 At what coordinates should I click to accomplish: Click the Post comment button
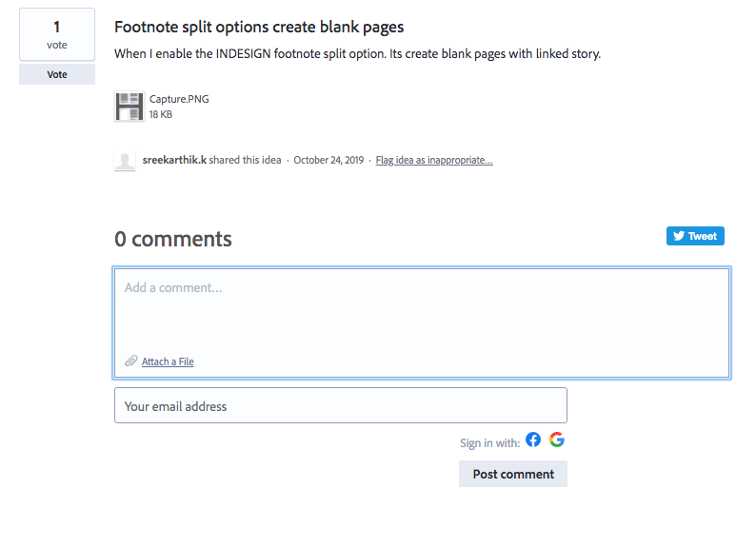click(513, 474)
